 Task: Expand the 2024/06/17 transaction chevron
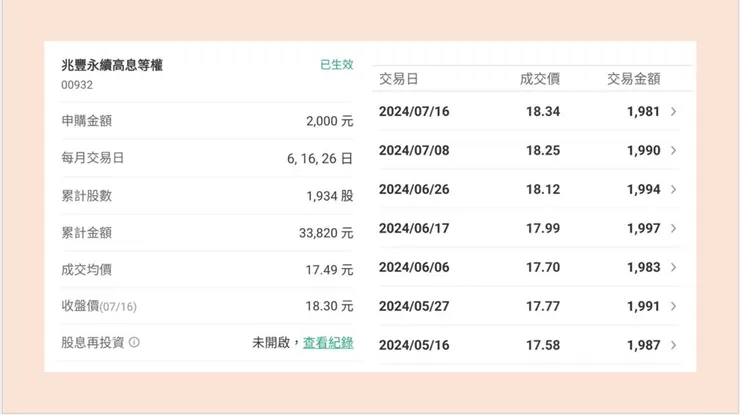coord(673,228)
